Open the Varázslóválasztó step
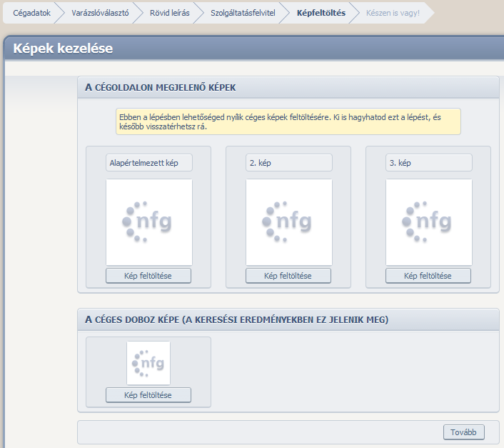This screenshot has width=504, height=448. click(100, 13)
